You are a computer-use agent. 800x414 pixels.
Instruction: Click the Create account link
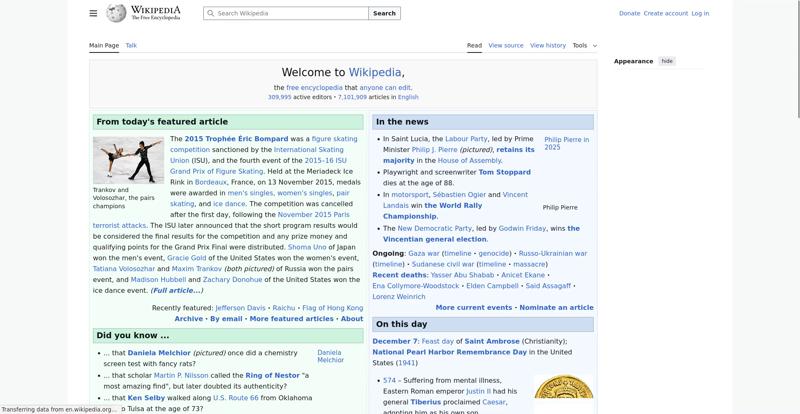(665, 14)
